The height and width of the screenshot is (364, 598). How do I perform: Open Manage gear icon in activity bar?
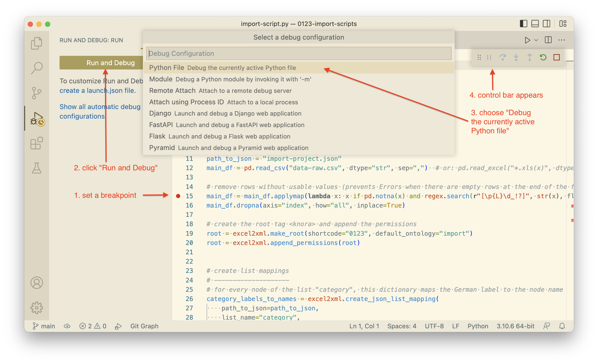click(x=37, y=308)
